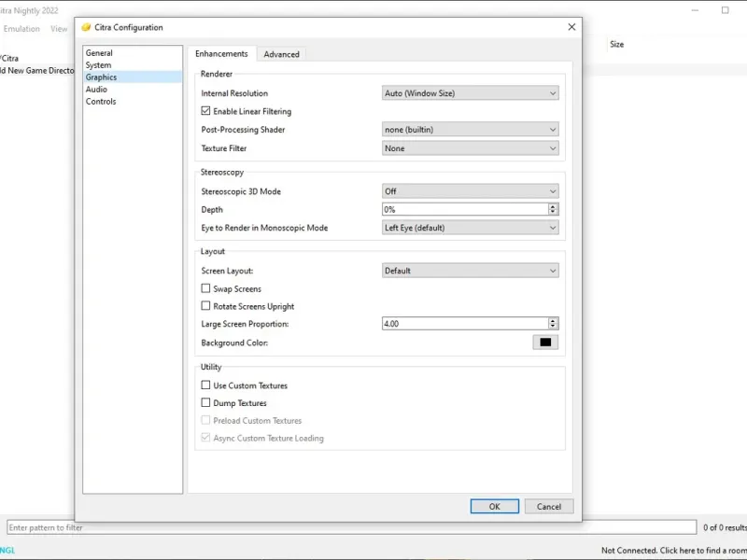Screen dimensions: 747x560
Task: Open the Audio settings category
Action: coord(133,90)
